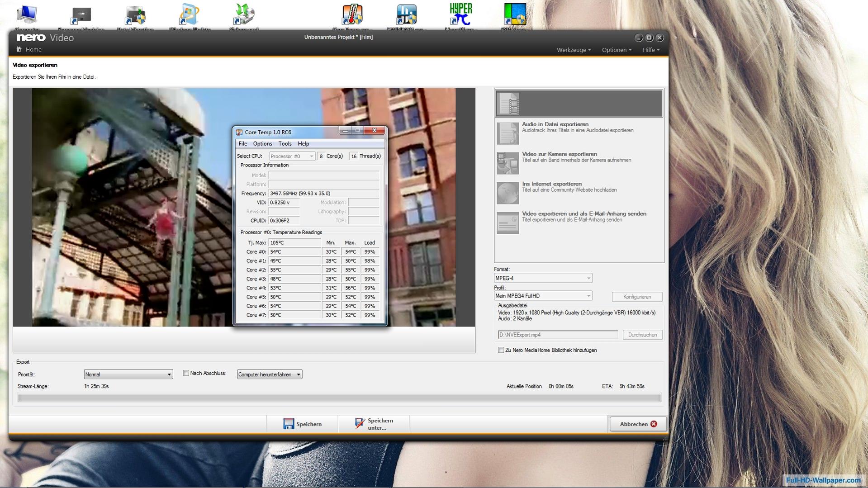The width and height of the screenshot is (868, 488).
Task: Choose the Ins Internet exportieren globe icon
Action: tap(508, 193)
